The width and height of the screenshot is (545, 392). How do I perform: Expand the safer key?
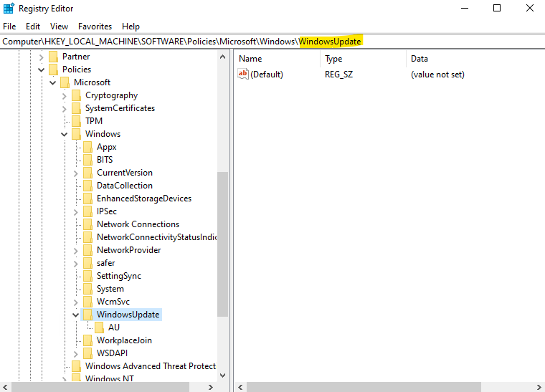pos(76,264)
